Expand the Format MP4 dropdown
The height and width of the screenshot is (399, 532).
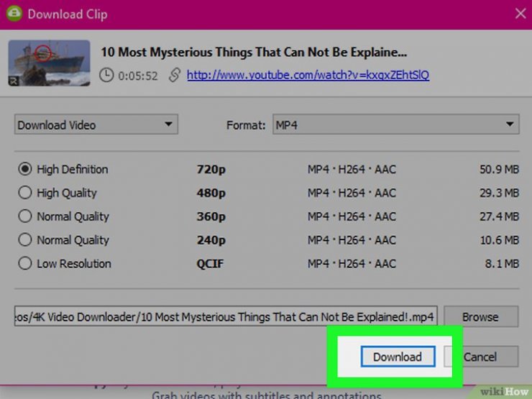tap(395, 124)
